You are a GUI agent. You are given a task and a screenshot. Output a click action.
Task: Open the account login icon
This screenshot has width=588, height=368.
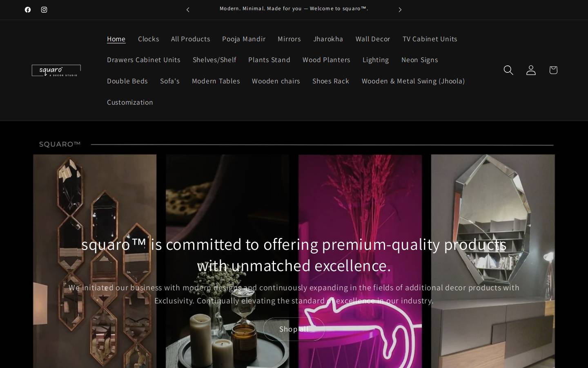[x=531, y=70]
